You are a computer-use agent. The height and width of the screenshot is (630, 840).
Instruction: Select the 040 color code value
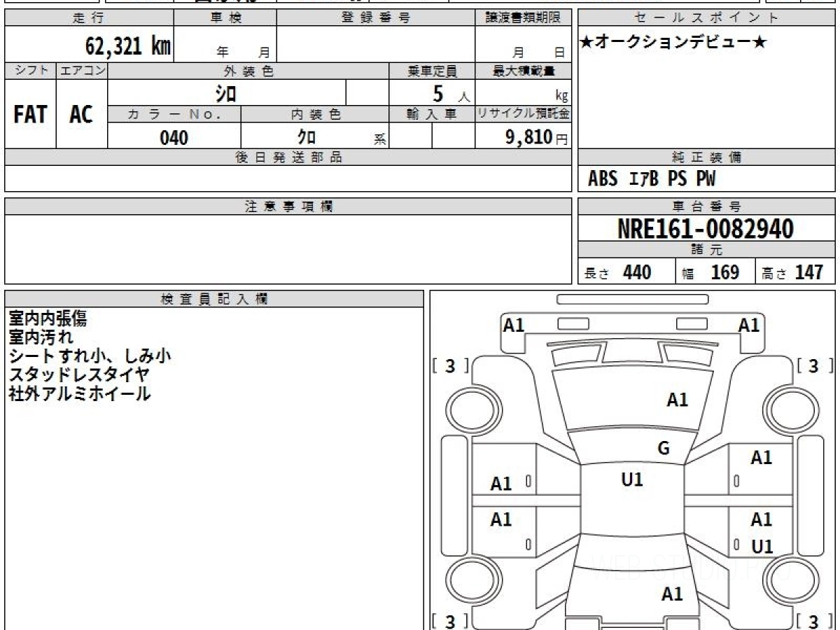point(174,138)
